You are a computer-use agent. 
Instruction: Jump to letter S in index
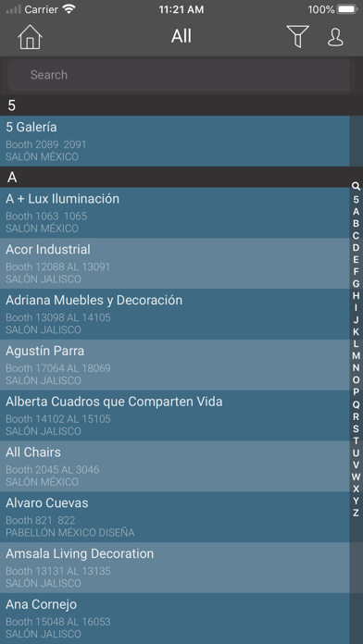356,428
